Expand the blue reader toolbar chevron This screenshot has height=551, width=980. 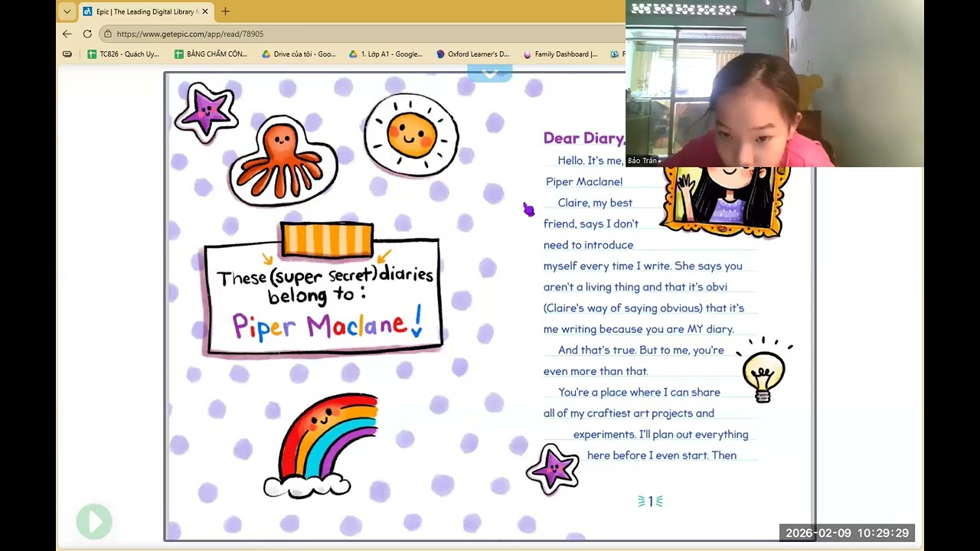point(490,73)
